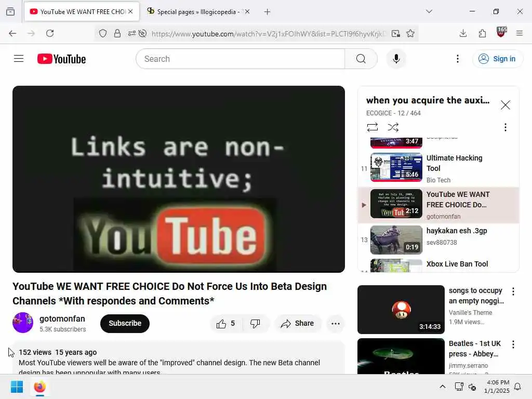
Task: Toggle playlist shuffle
Action: point(393,127)
